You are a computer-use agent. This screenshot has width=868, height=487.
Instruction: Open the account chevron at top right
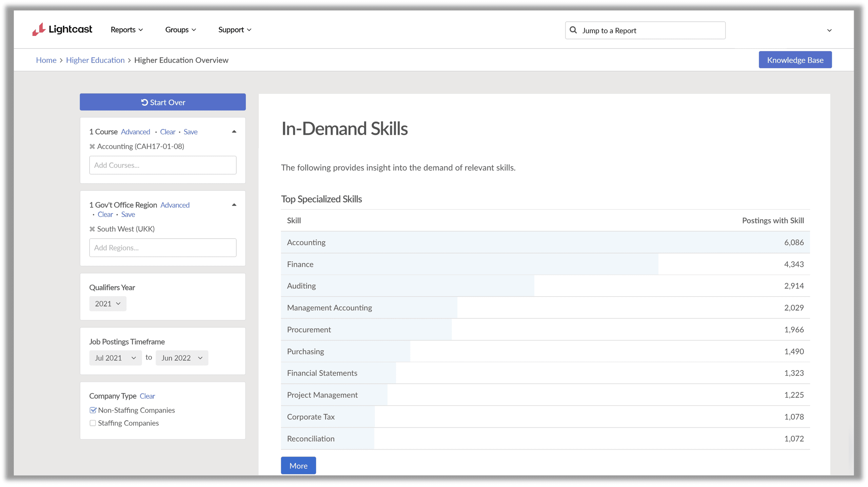point(829,30)
